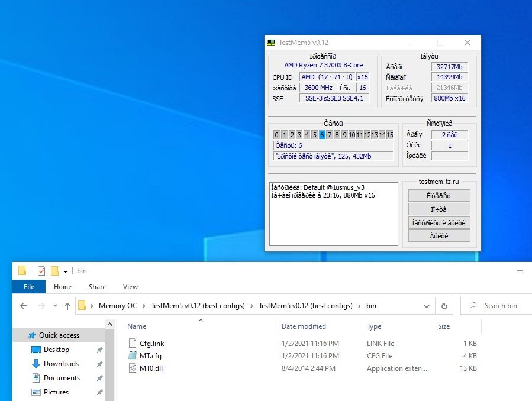Screen dimensions: 532x401
Task: Sort files by Size column
Action: [x=444, y=326]
